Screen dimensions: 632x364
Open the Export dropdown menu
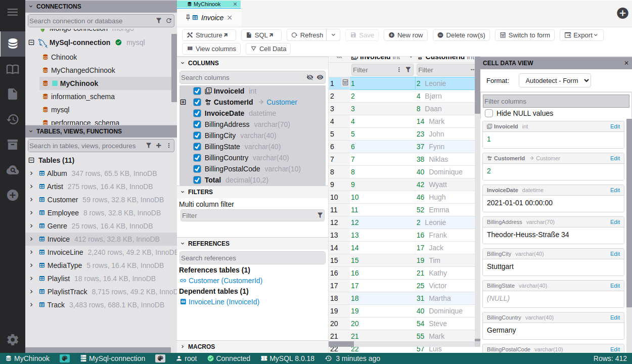(581, 35)
